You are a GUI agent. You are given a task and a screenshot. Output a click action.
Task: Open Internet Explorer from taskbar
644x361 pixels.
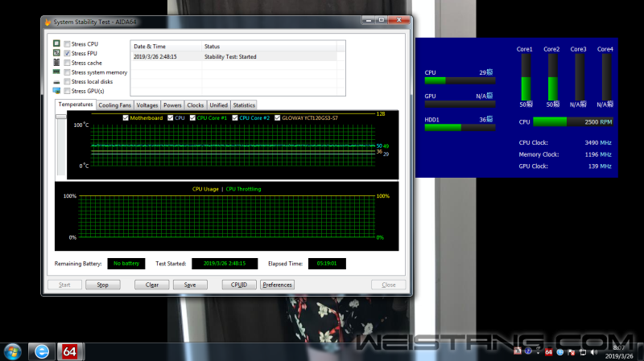(42, 351)
